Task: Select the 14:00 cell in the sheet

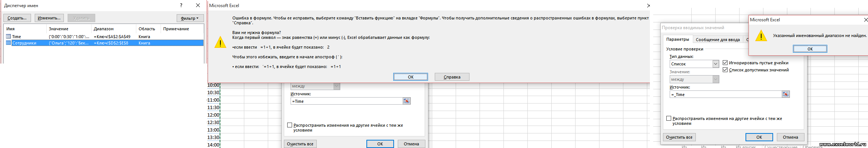Action: [214, 145]
